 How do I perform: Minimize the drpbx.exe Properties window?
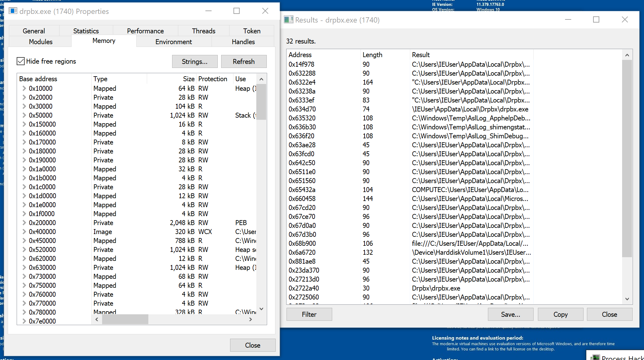click(208, 11)
